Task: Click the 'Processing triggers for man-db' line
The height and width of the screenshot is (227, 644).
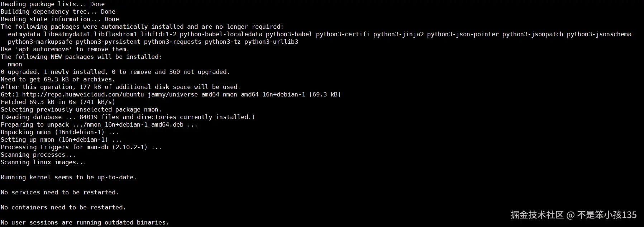Action: point(81,147)
